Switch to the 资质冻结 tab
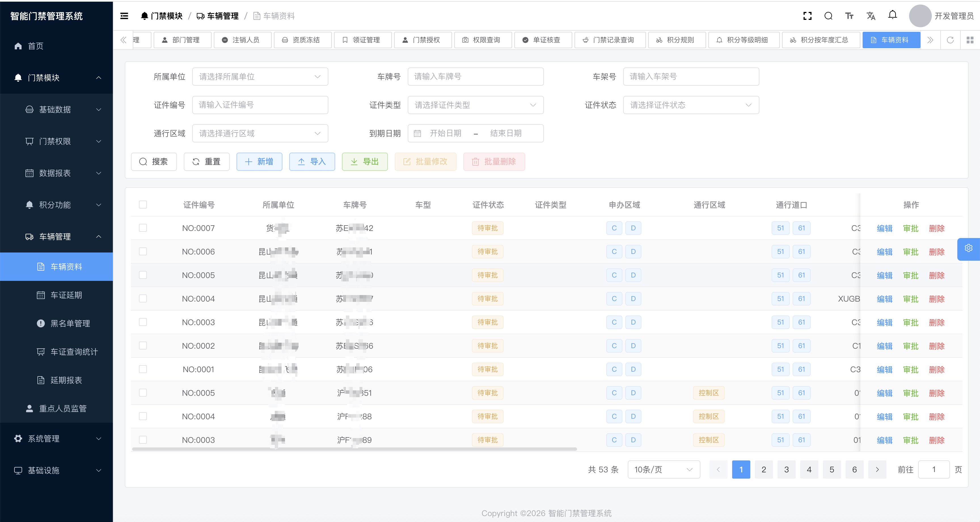The image size is (980, 522). [x=303, y=40]
